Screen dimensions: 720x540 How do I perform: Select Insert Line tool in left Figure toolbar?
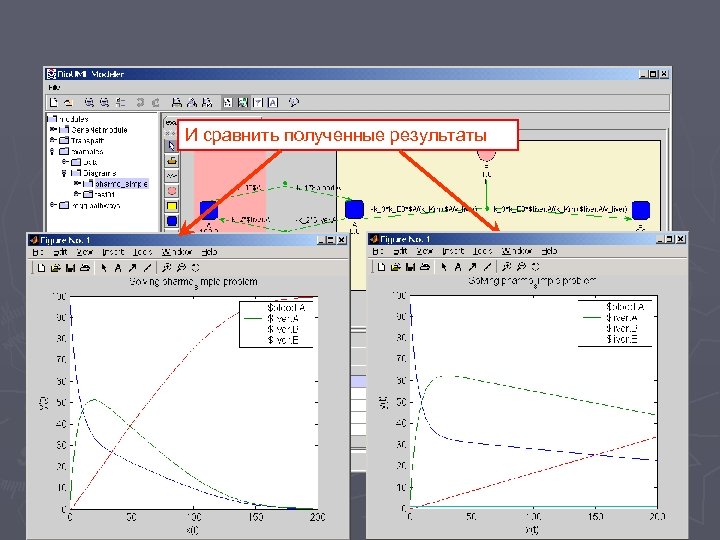(147, 268)
